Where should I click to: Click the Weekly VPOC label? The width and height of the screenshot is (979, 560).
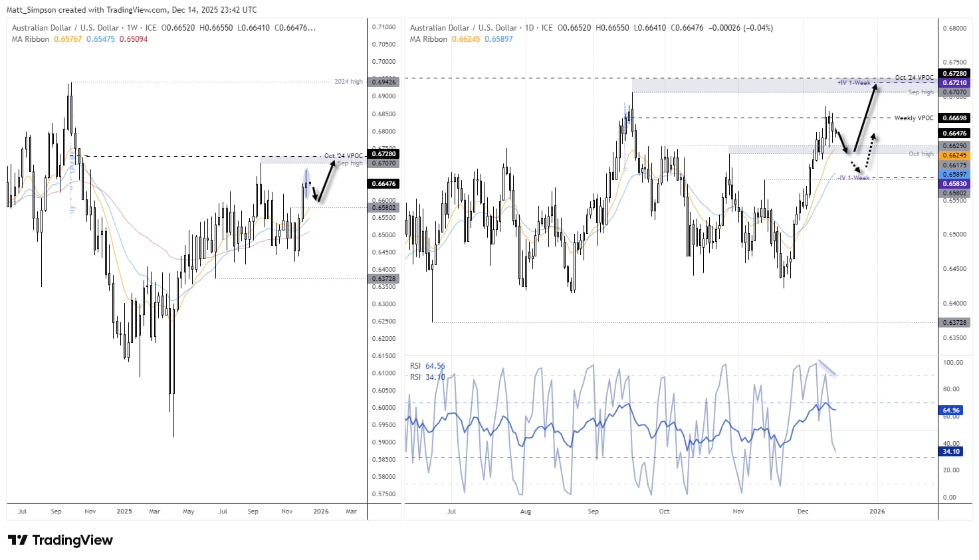(x=915, y=118)
